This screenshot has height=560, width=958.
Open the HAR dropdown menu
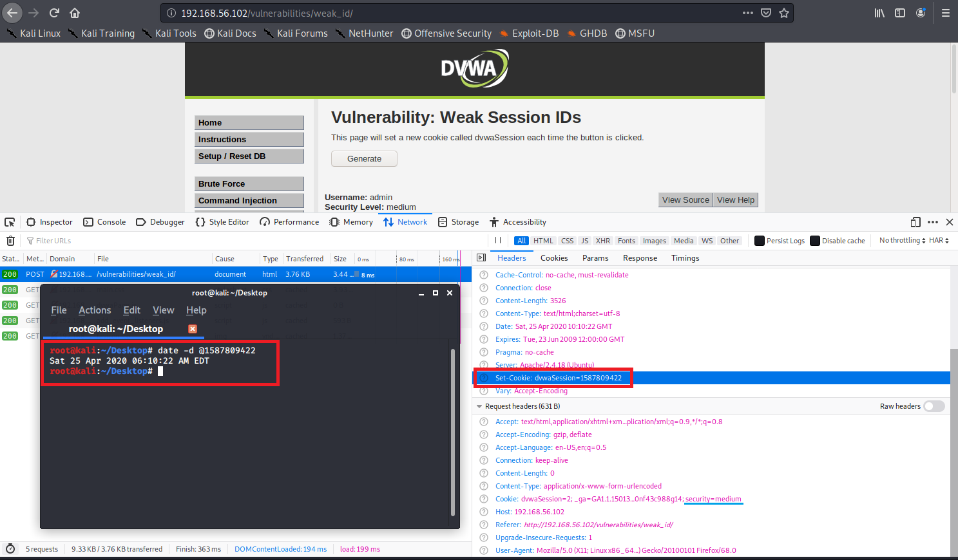pos(939,241)
